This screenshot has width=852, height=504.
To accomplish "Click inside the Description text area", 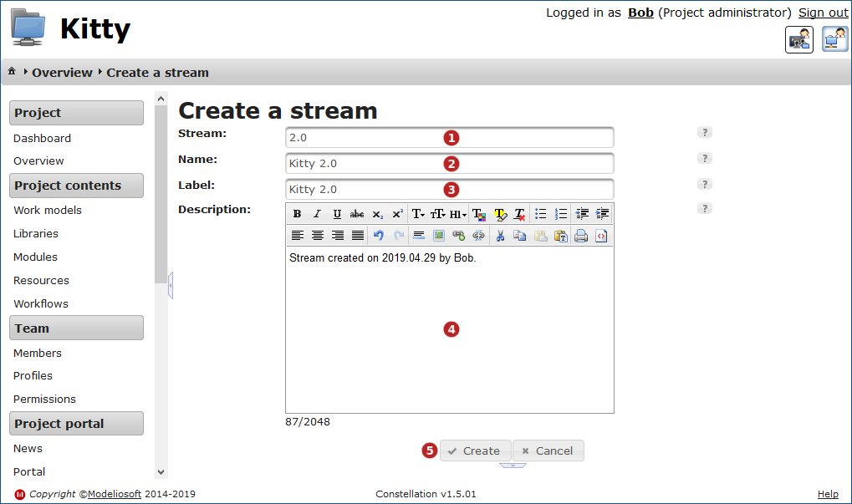I will [x=449, y=329].
